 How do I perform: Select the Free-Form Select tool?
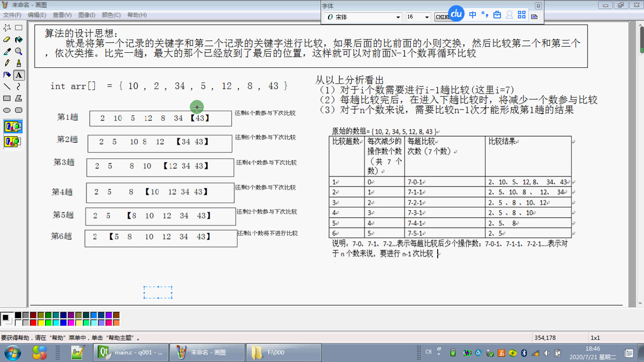point(7,28)
